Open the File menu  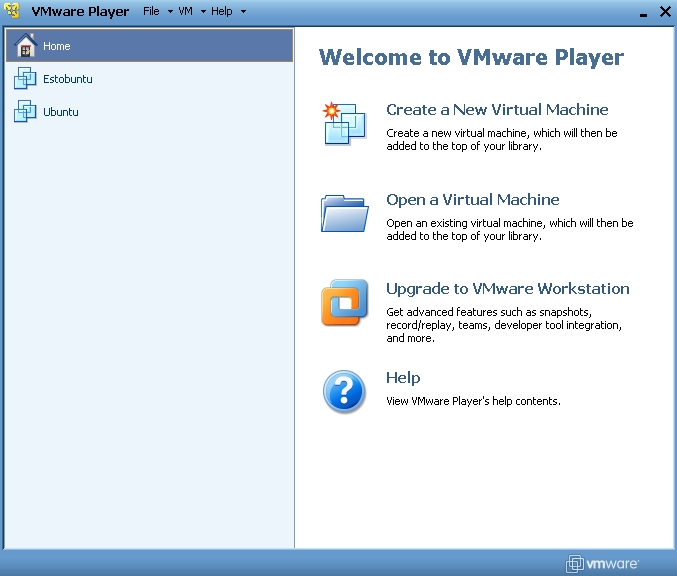pyautogui.click(x=151, y=11)
